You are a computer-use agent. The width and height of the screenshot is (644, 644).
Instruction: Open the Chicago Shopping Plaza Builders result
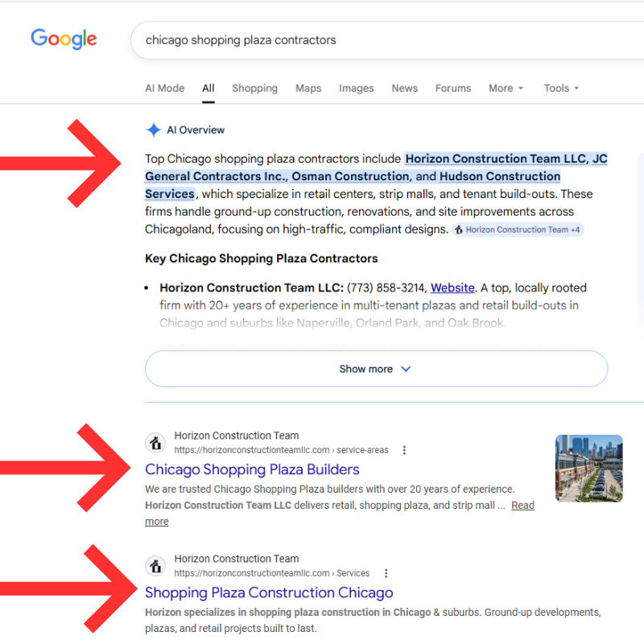coord(252,469)
